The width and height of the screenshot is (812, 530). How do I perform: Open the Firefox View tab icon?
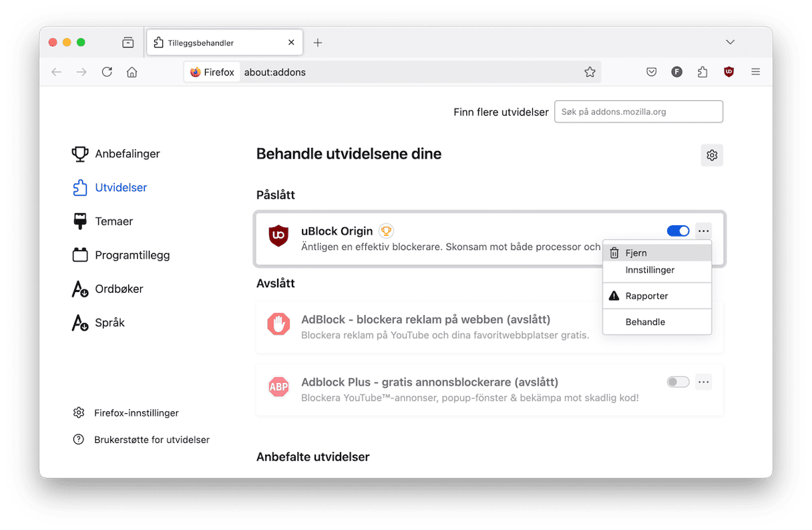click(128, 42)
